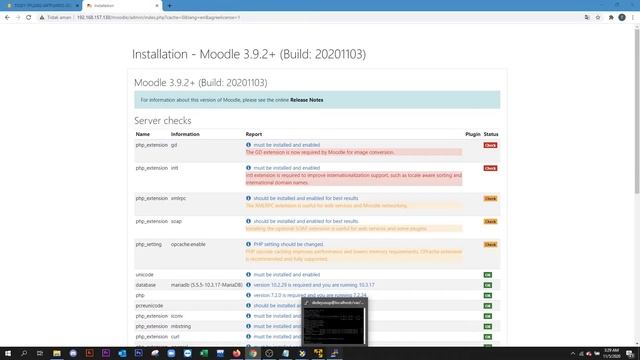This screenshot has height=360, width=640.
Task: Close the Installation tab
Action: [x=157, y=6]
